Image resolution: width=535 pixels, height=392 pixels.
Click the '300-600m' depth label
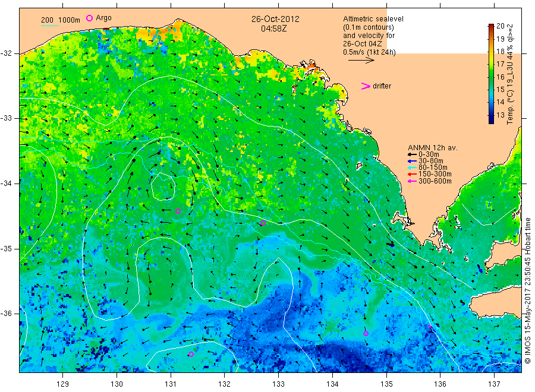point(435,181)
